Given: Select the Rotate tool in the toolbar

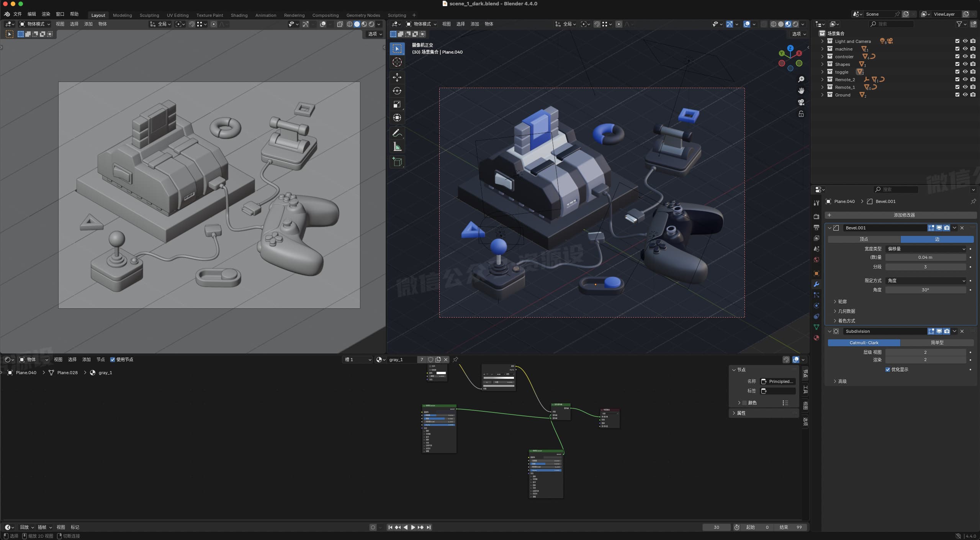Looking at the screenshot, I should (x=397, y=91).
